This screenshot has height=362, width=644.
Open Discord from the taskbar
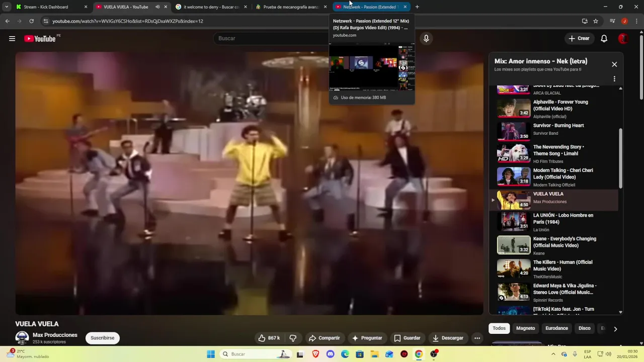(x=330, y=354)
